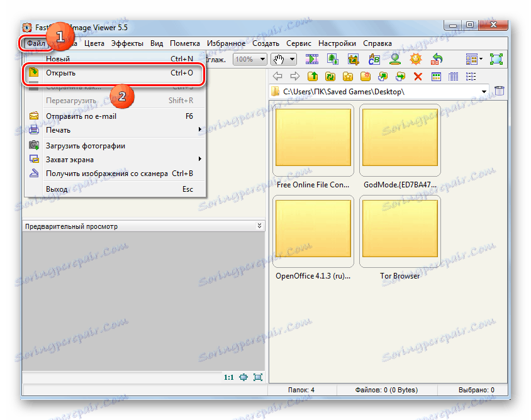Refresh the current folder
This screenshot has height=420, width=531.
coord(330,76)
